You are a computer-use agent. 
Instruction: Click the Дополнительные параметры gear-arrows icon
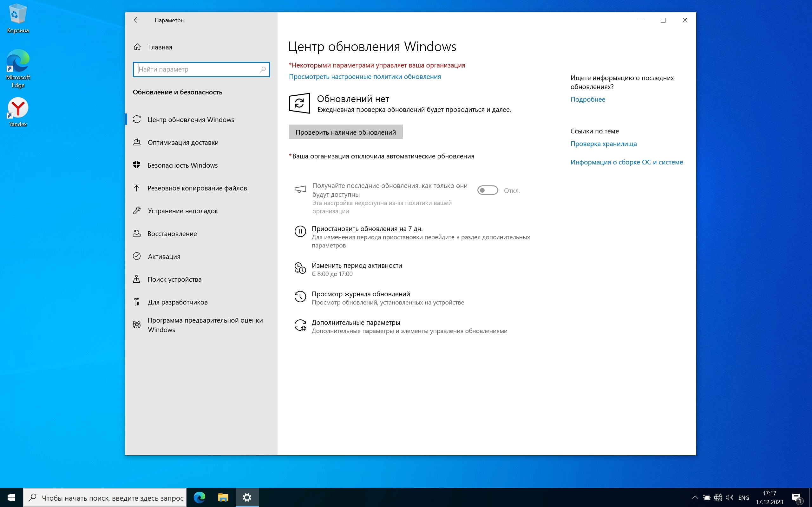300,325
